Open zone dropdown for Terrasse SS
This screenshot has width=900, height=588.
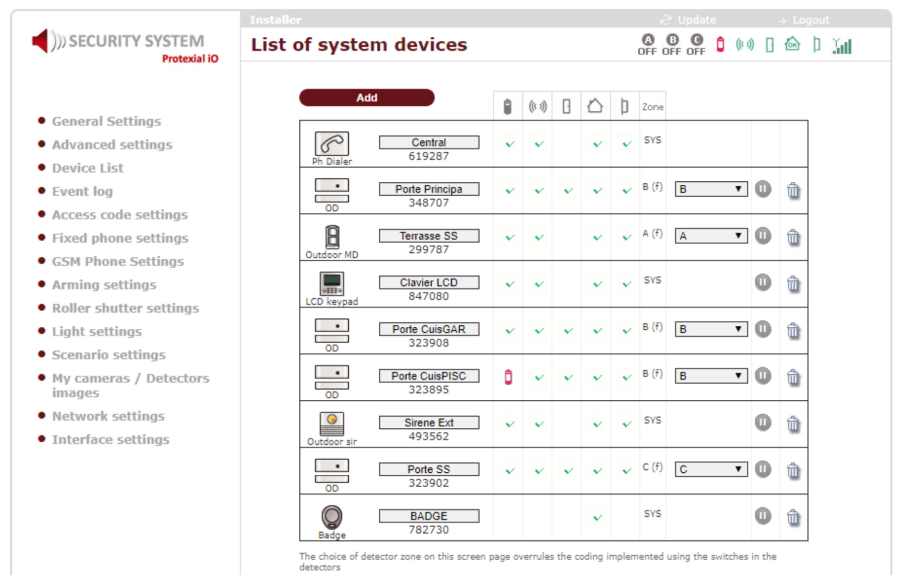pos(711,236)
